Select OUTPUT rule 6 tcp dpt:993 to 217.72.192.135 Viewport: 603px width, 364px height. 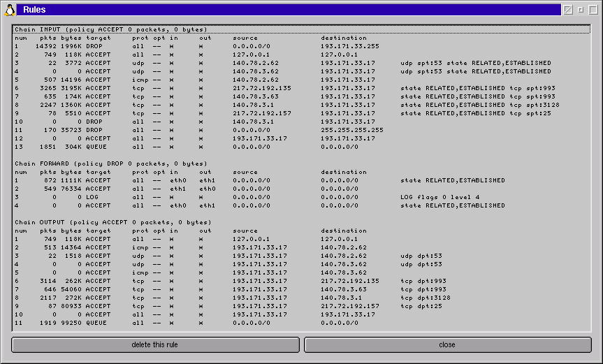click(x=302, y=281)
